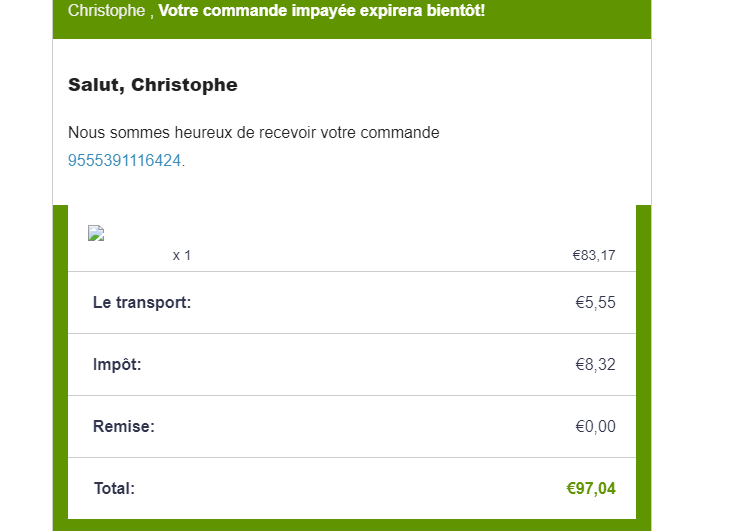Open order number 9555391116424 link
Image resolution: width=740 pixels, height=531 pixels.
[125, 160]
